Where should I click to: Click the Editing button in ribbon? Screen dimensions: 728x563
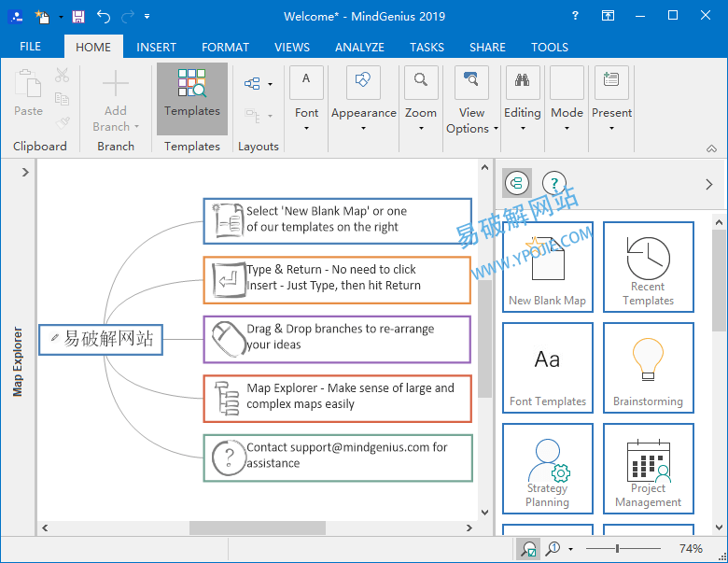(x=522, y=99)
